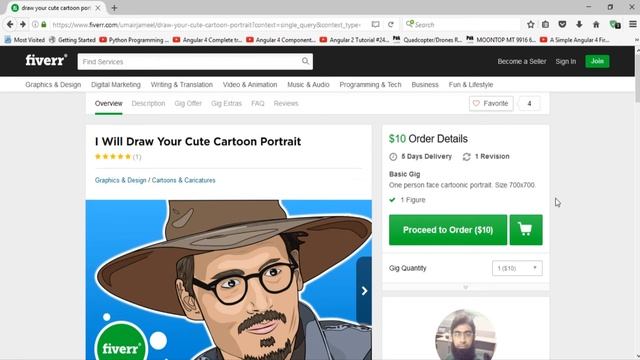This screenshot has height=360, width=640.
Task: Click the browser Back arrow
Action: pos(10,24)
